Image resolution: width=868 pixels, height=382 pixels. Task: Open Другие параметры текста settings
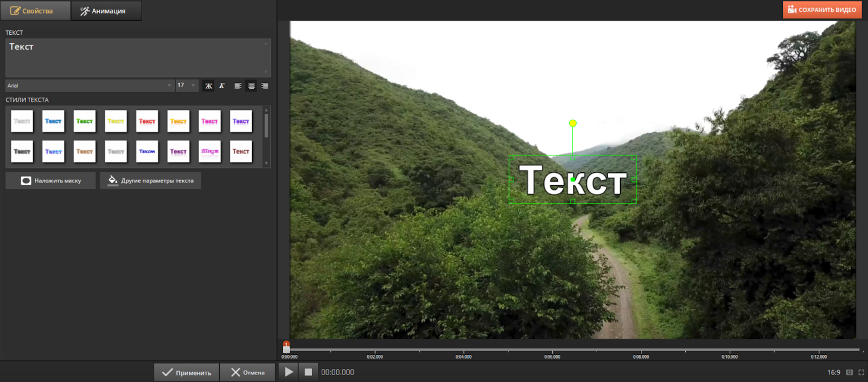[150, 180]
